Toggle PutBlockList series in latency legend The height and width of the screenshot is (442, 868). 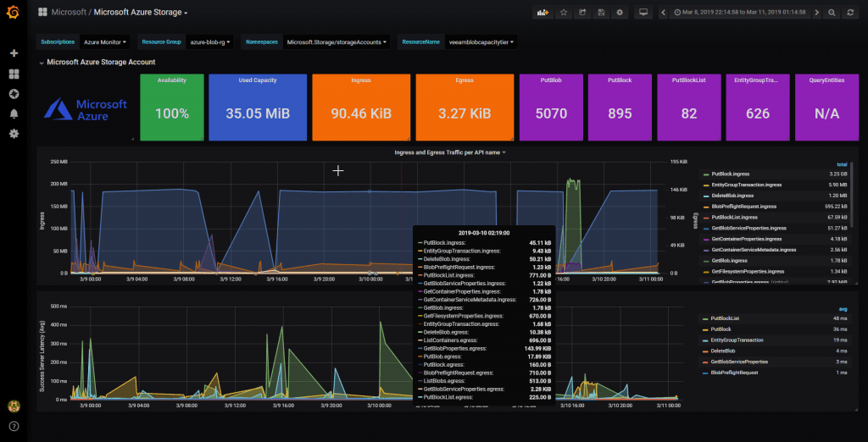click(725, 318)
